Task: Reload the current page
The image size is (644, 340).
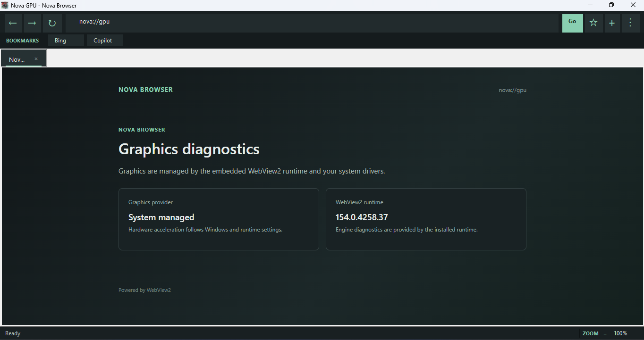Action: point(52,23)
